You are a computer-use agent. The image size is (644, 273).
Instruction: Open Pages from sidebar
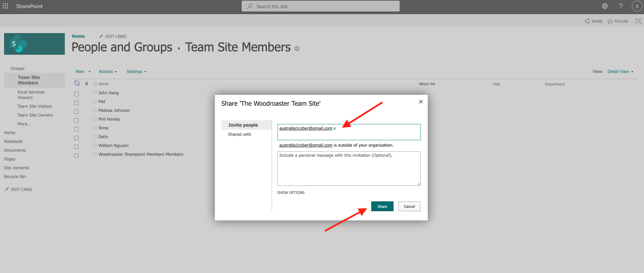click(10, 159)
